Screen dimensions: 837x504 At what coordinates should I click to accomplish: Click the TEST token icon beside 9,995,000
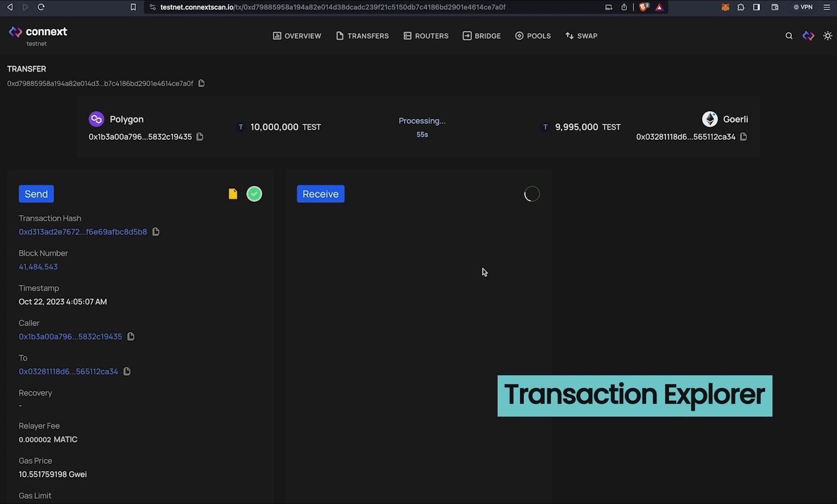pos(545,127)
